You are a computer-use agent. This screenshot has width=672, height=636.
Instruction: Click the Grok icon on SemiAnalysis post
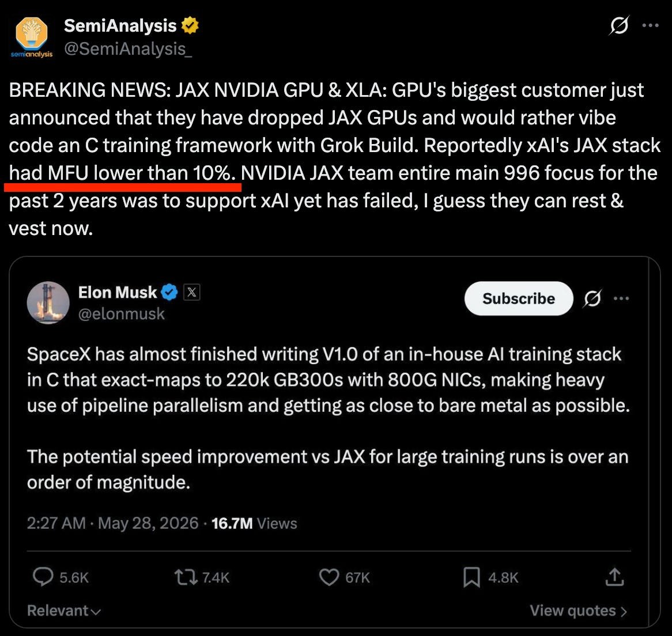coord(619,26)
